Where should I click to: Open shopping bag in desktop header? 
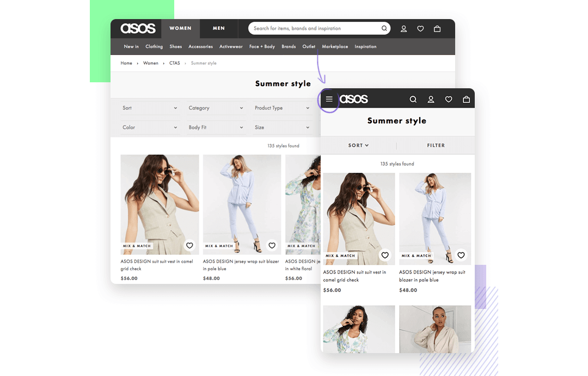tap(437, 28)
